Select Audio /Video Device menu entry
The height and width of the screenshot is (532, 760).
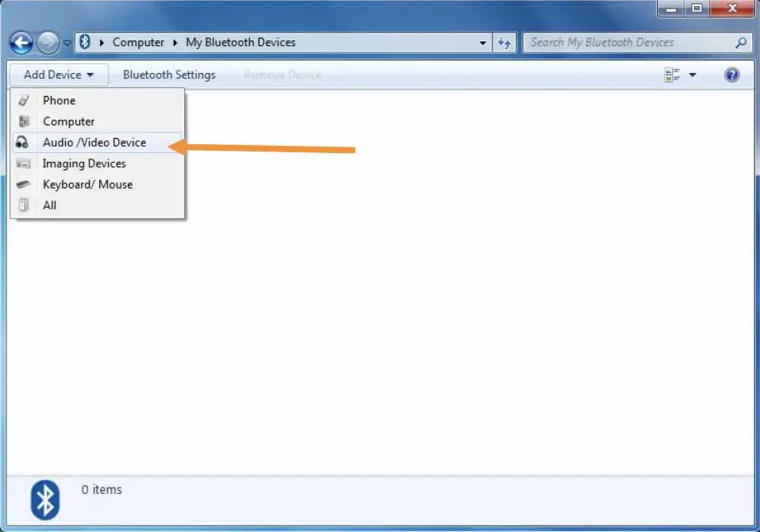click(x=98, y=143)
